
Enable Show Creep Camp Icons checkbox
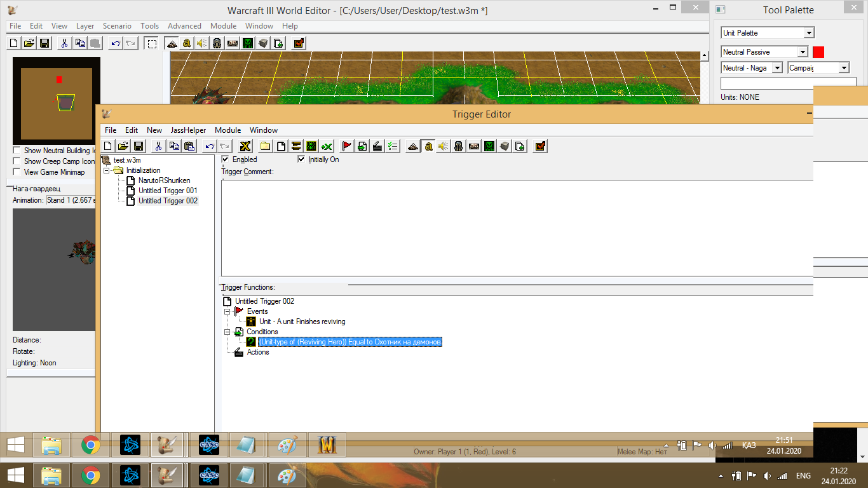tap(17, 161)
